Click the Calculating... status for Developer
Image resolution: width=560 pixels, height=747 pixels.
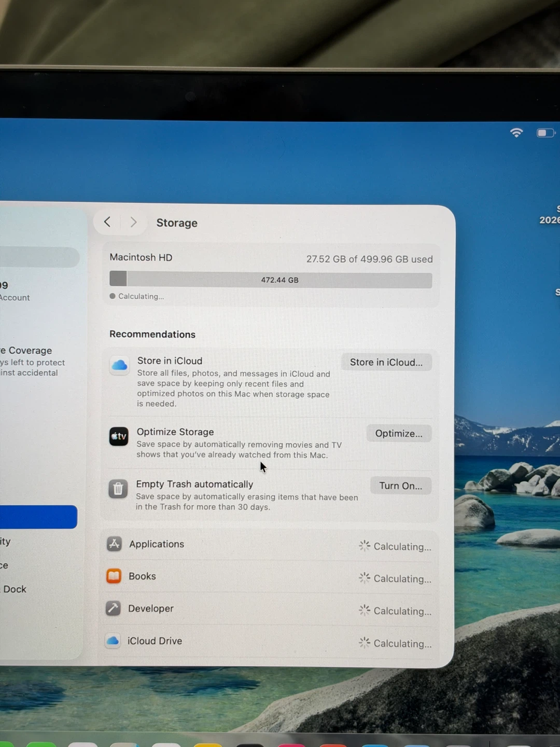click(x=396, y=611)
